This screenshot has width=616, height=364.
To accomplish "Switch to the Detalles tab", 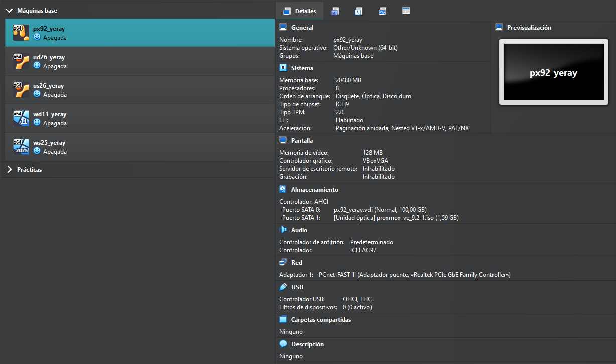I will pos(300,11).
